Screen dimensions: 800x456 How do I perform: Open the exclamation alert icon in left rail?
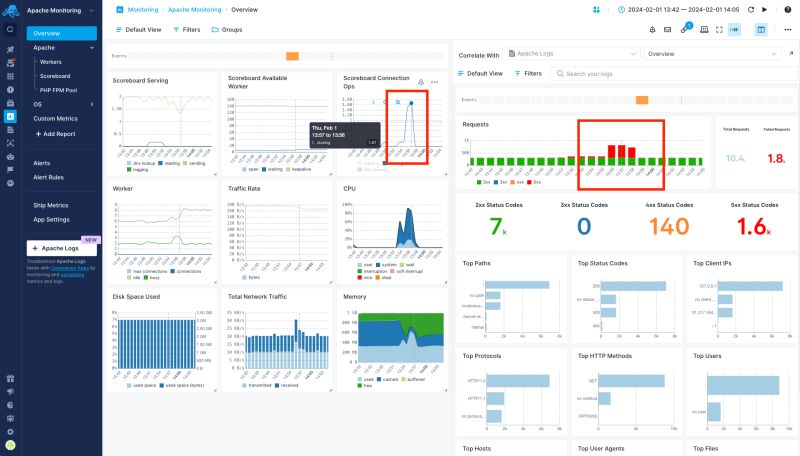(x=10, y=89)
